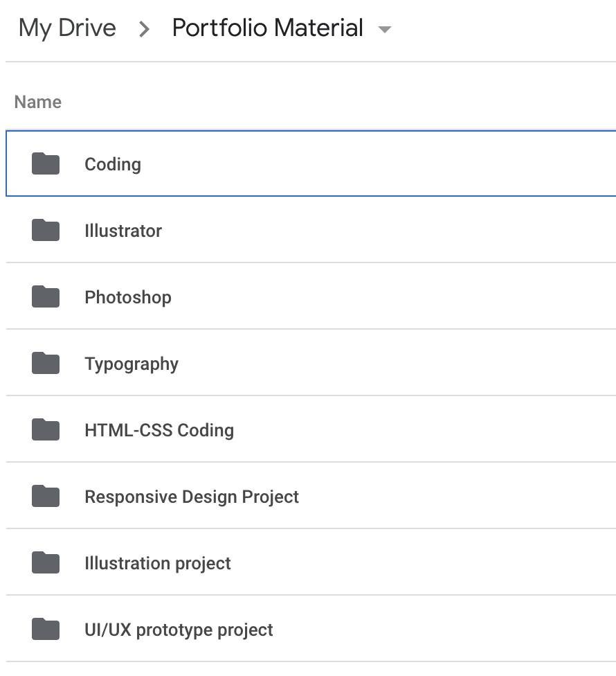Select the Name column header
616x676 pixels.
37,101
